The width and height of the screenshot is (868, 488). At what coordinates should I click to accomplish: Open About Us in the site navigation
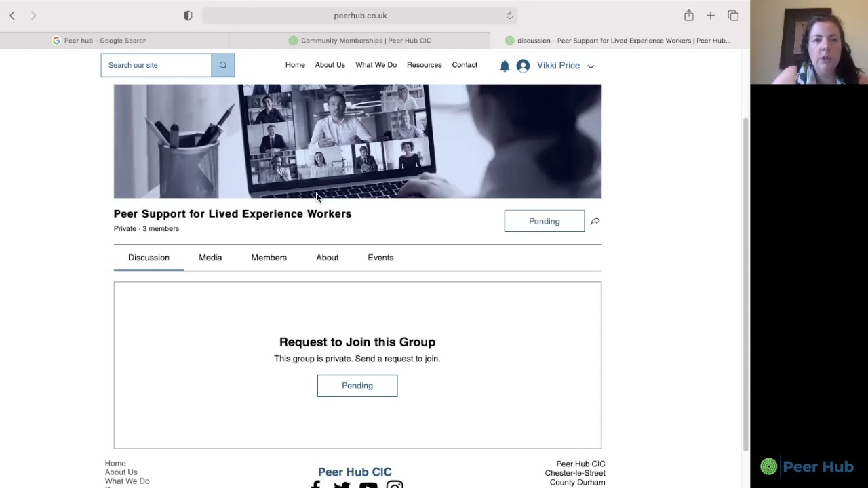click(x=330, y=65)
